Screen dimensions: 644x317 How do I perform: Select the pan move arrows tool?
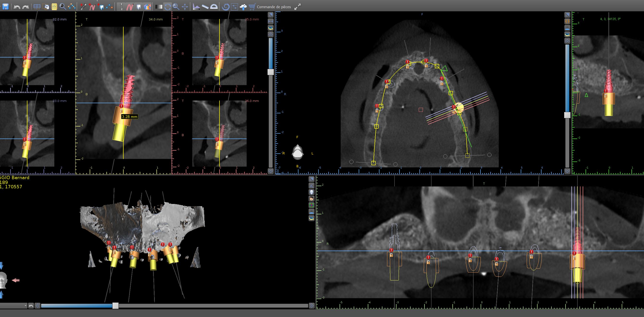[185, 7]
